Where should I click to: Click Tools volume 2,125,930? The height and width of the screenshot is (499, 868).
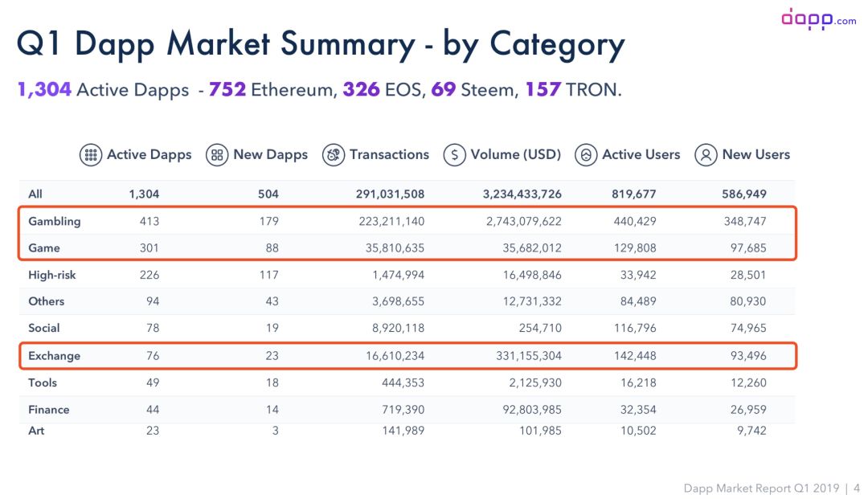(x=535, y=382)
